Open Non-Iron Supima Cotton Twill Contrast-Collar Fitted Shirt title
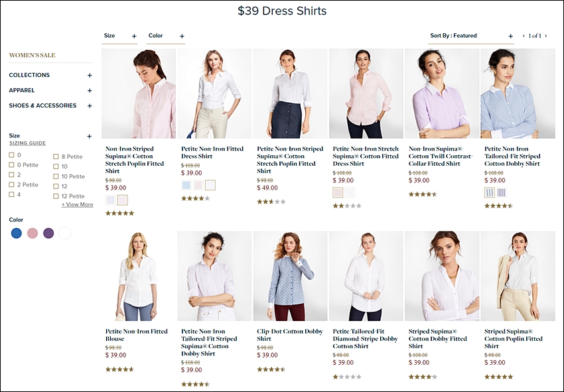564x392 pixels. pos(441,156)
